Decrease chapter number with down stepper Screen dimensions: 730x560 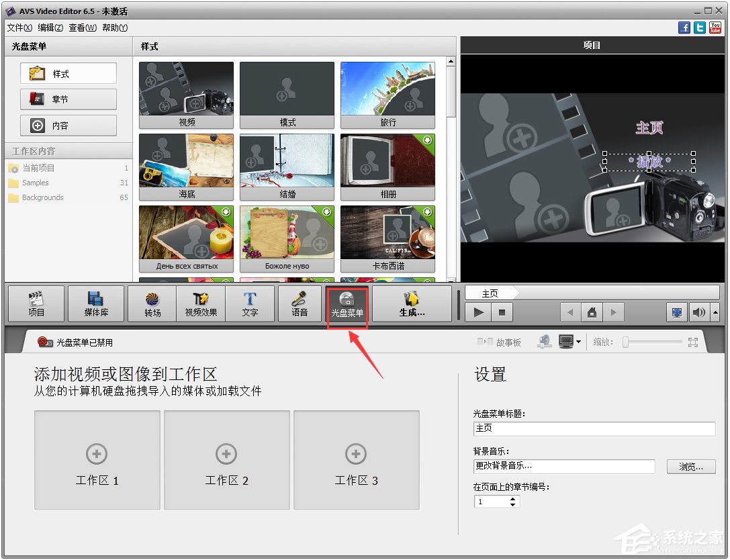[512, 504]
